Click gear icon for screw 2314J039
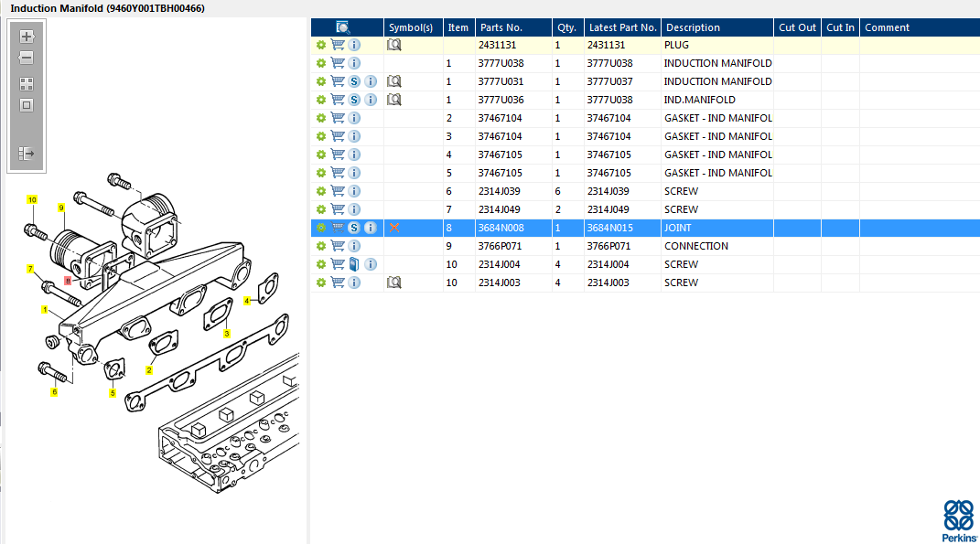This screenshot has width=980, height=544. click(x=321, y=191)
